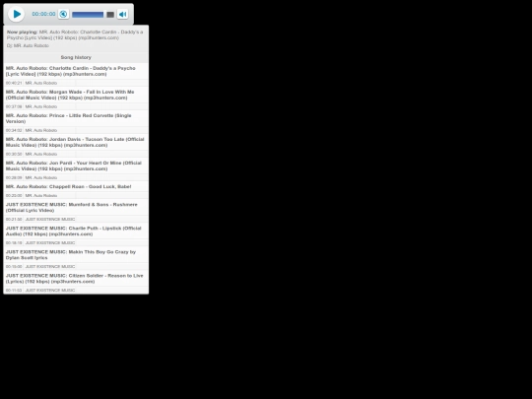Viewport: 532px width, 399px height.
Task: Click the 00:37:08 timestamp cell
Action: [14, 106]
